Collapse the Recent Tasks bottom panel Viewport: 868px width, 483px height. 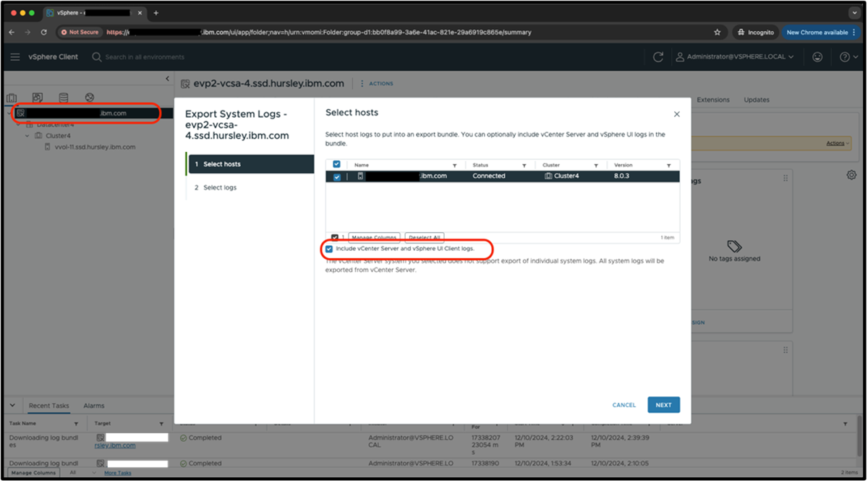12,405
